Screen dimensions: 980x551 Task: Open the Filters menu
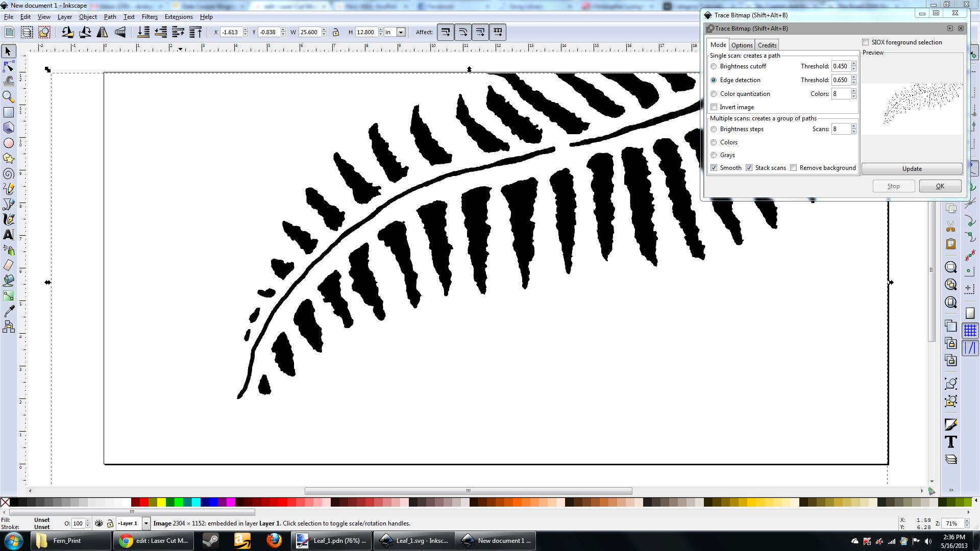tap(150, 17)
